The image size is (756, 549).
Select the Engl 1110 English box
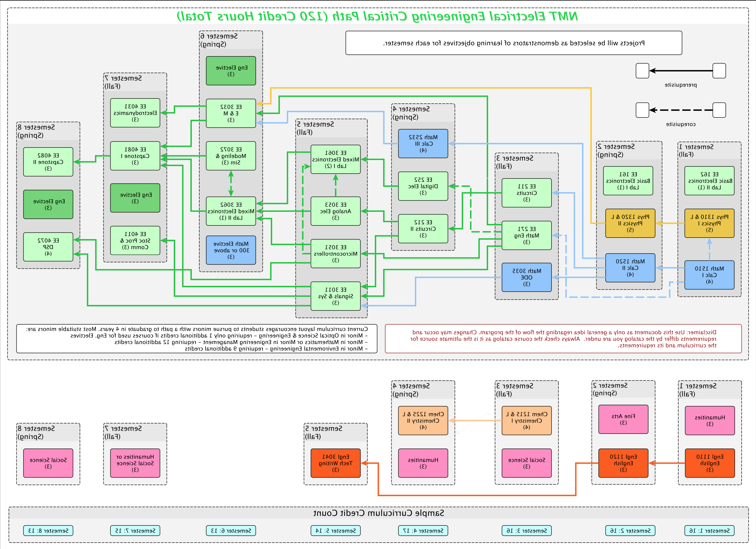coord(710,463)
